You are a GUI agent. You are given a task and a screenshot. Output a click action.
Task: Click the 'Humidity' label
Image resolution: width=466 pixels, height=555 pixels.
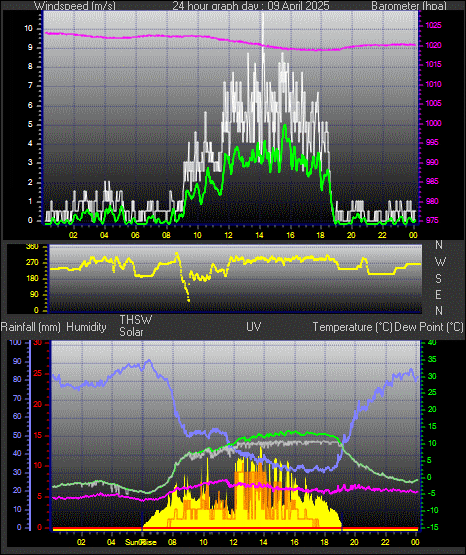pos(86,327)
